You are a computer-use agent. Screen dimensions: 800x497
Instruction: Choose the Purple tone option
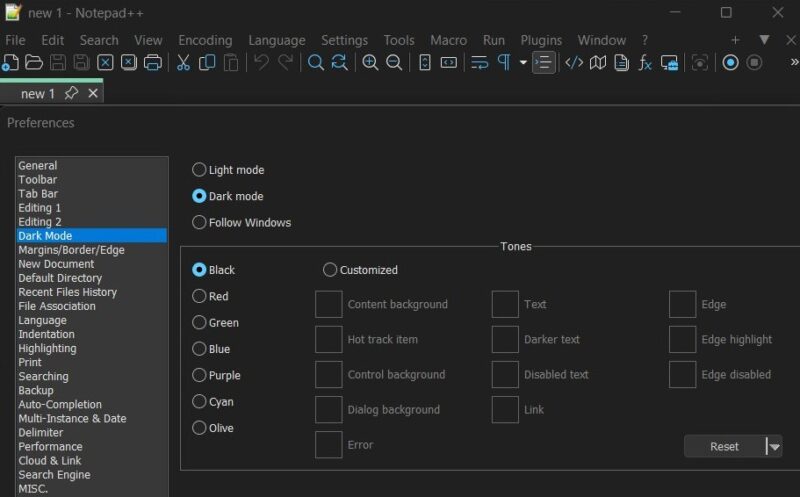click(199, 375)
